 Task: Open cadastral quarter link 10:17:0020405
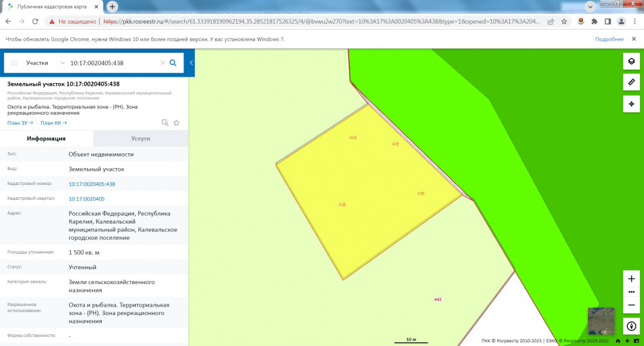click(x=86, y=199)
